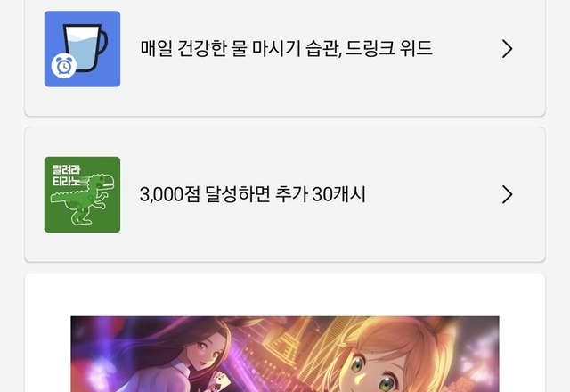Image resolution: width=570 pixels, height=392 pixels.
Task: Tap the blue water mug app icon
Action: coord(82,49)
